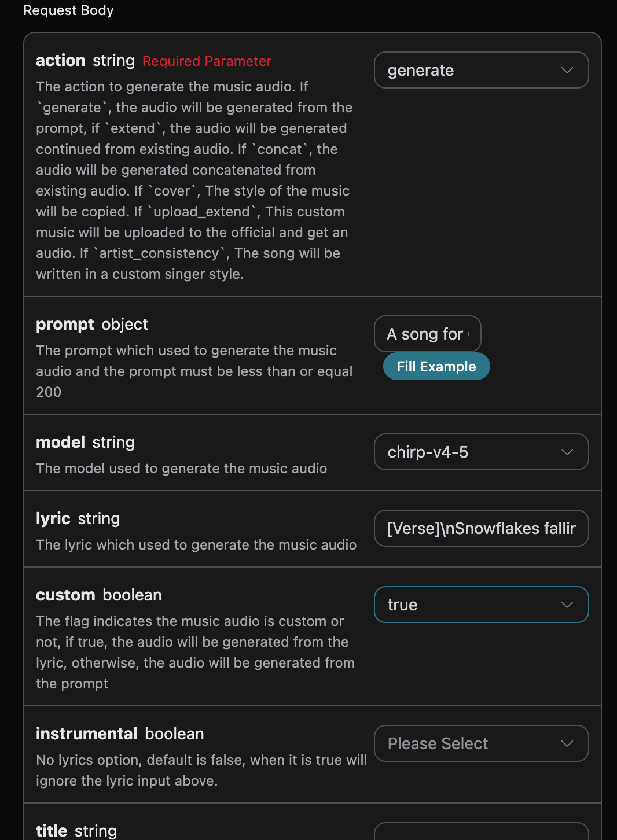Click the lyric input starting with "[Verse]"

[481, 528]
